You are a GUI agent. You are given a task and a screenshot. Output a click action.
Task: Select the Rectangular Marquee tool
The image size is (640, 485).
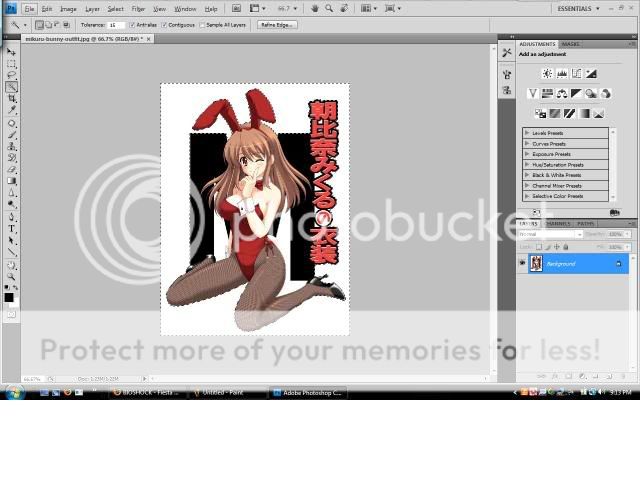point(11,64)
